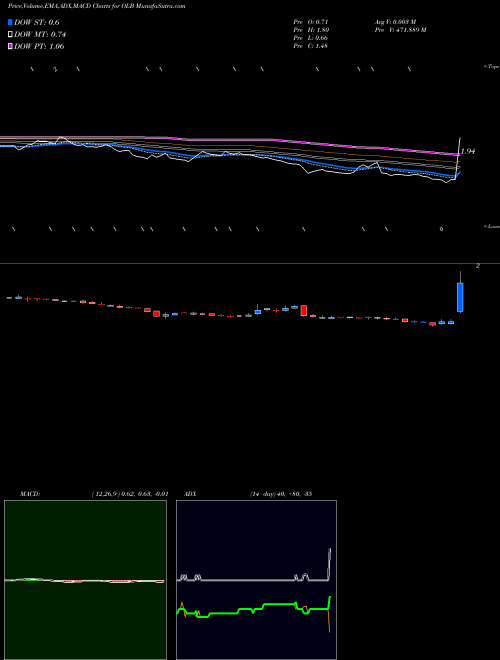
Task: Open the dark blue ADX indicator panel
Action: pyautogui.click(x=256, y=580)
